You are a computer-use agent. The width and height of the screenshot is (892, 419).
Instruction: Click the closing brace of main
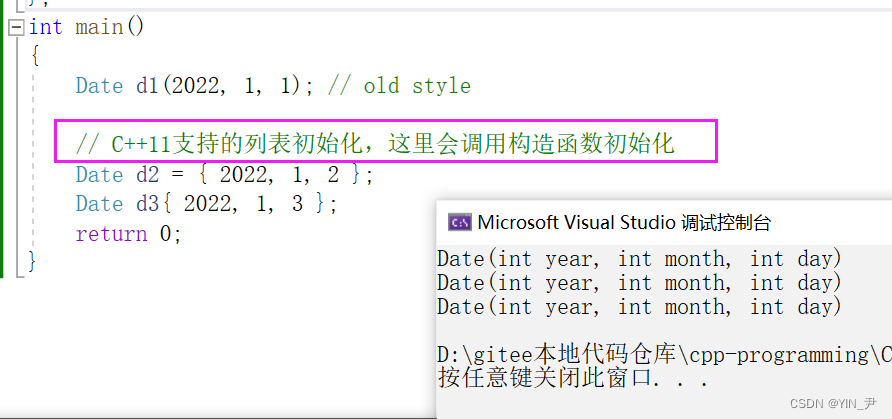[x=33, y=262]
